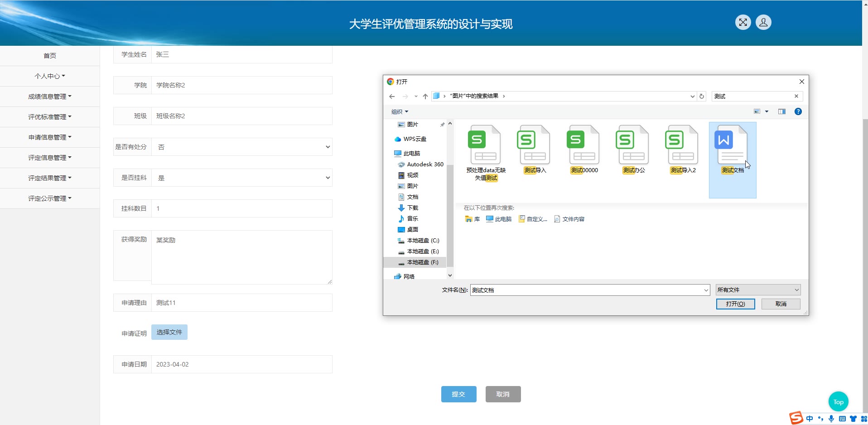This screenshot has width=868, height=425.
Task: Open the file dialog help icon
Action: (x=798, y=111)
